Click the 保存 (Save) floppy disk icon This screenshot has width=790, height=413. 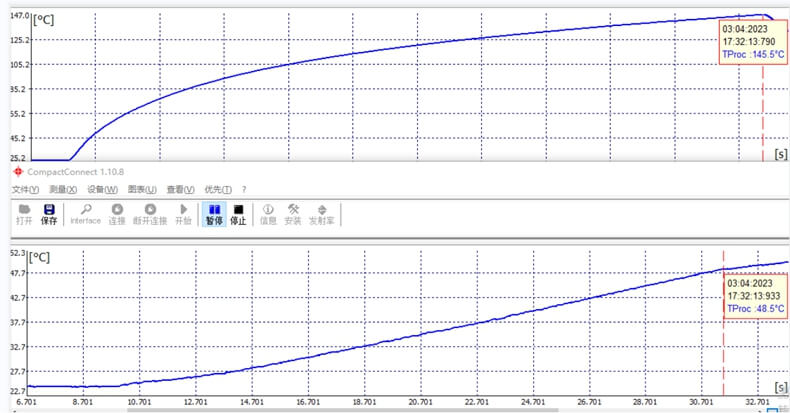[49, 214]
